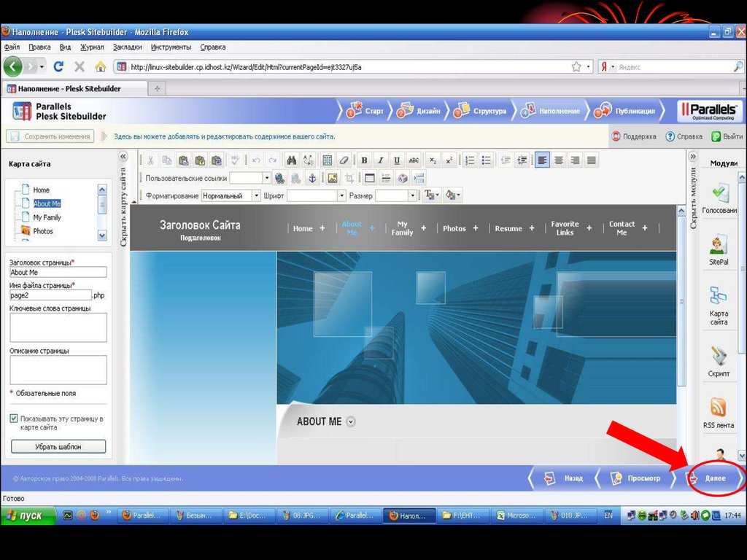Open the Инструменты menu
The height and width of the screenshot is (560, 747).
(171, 47)
